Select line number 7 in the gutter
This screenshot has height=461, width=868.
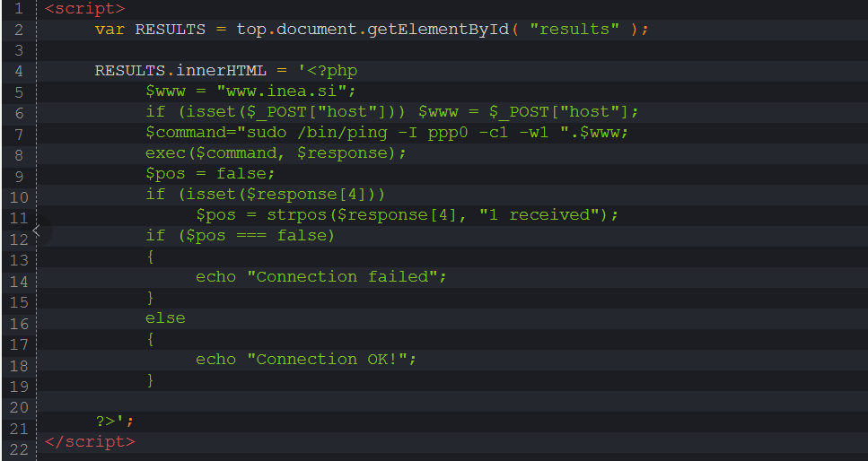coord(19,133)
